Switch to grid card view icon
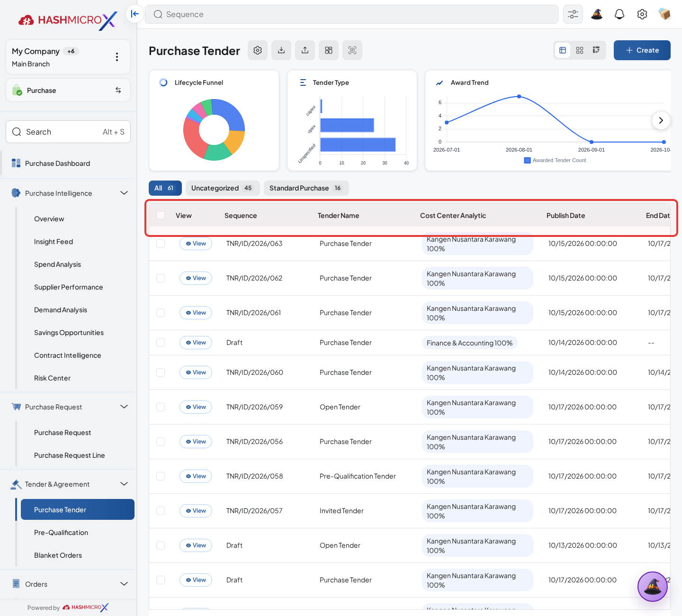The width and height of the screenshot is (682, 616). 580,50
